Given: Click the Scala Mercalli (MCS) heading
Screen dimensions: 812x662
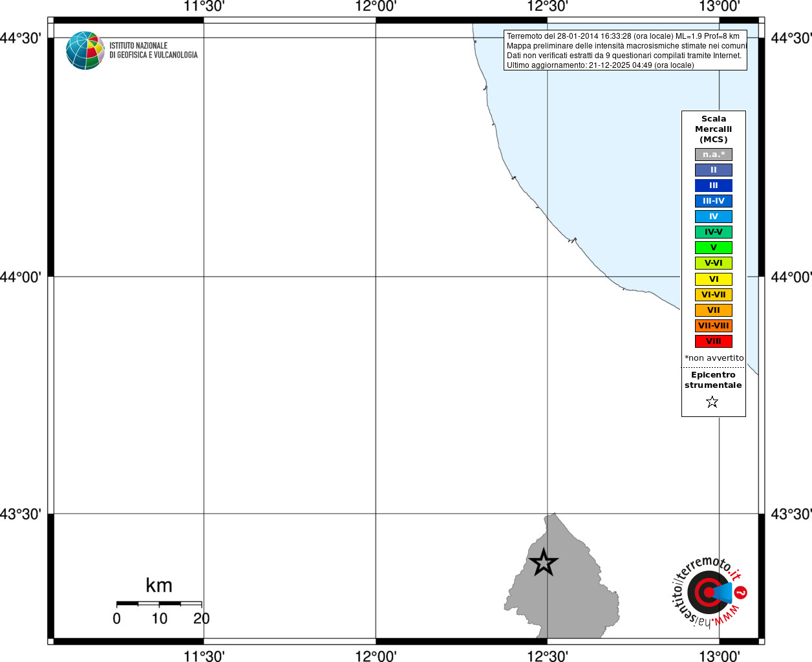Looking at the screenshot, I should (714, 129).
